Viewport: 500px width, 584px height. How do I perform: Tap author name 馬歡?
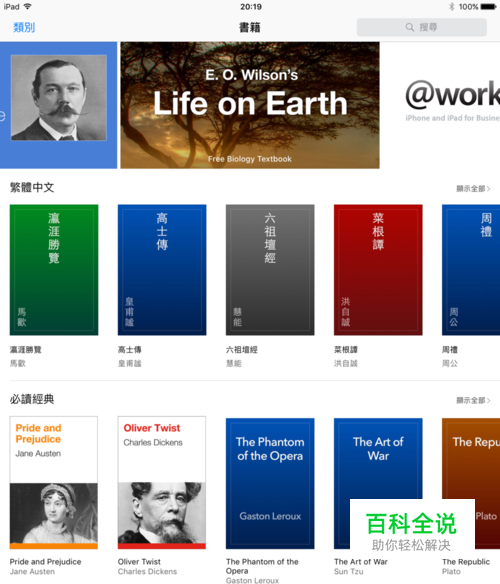coord(18,363)
